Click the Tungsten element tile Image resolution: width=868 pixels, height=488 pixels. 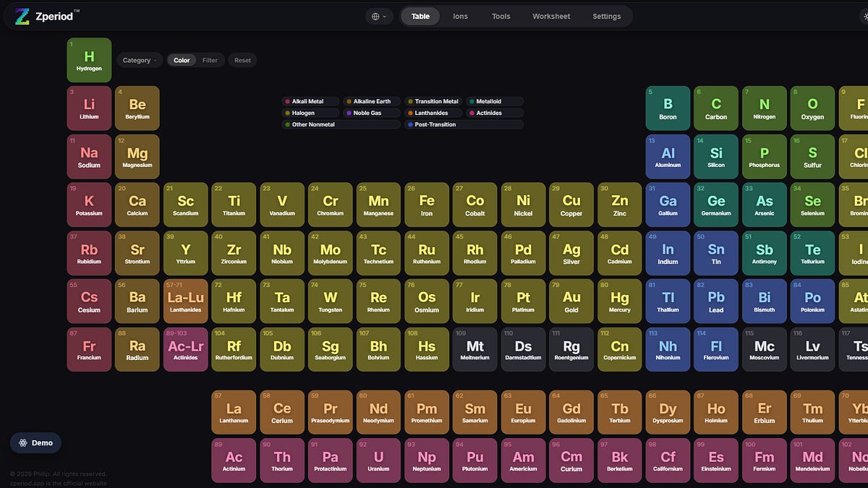pos(331,301)
